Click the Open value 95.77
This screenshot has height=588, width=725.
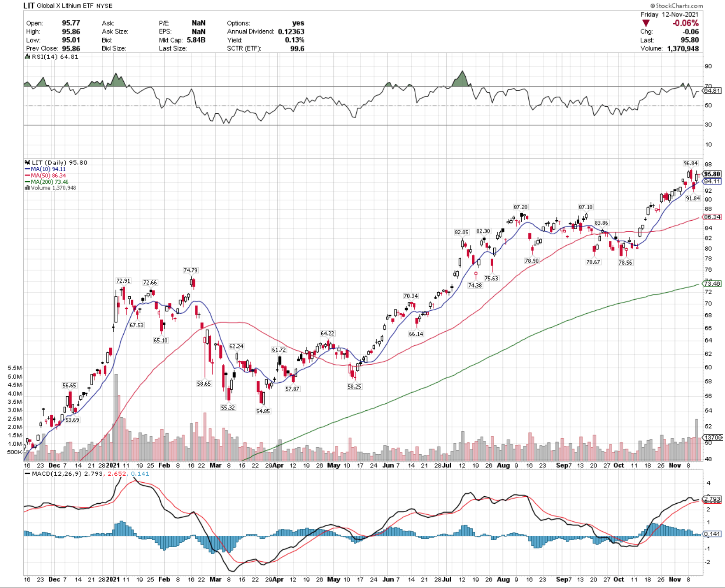coord(71,23)
